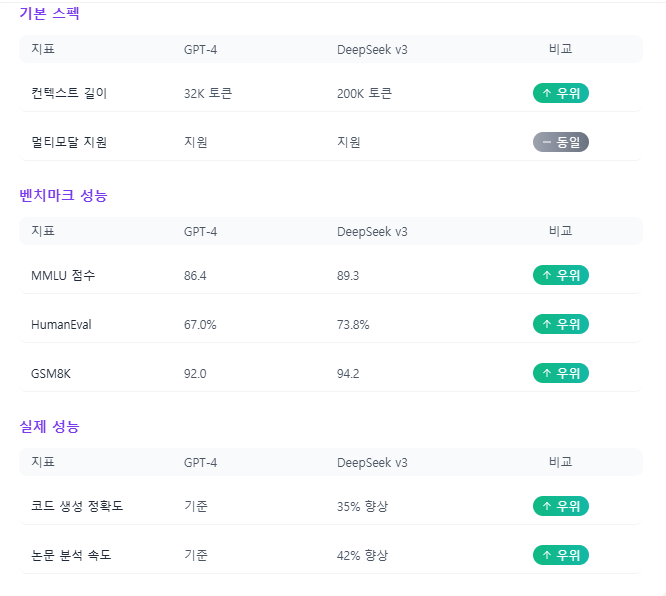Select the 92.0 GSM8K value
Viewport: 666px width, 596px height.
tap(195, 373)
